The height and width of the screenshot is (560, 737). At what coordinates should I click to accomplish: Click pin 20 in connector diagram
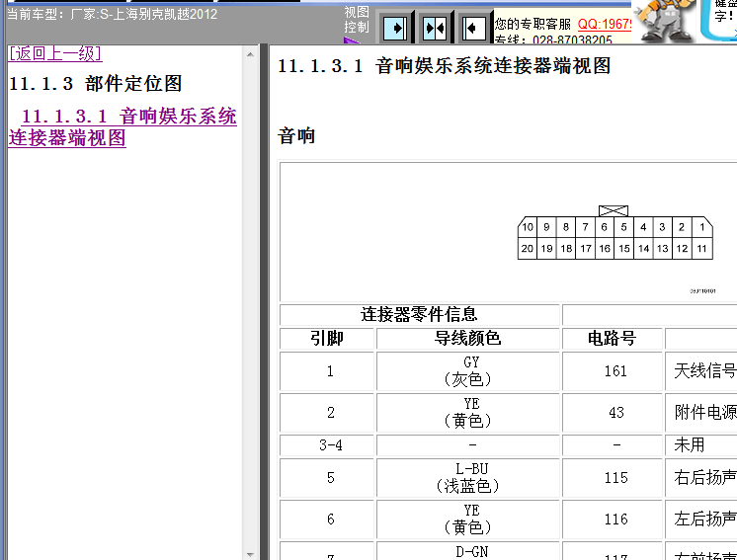pos(528,249)
